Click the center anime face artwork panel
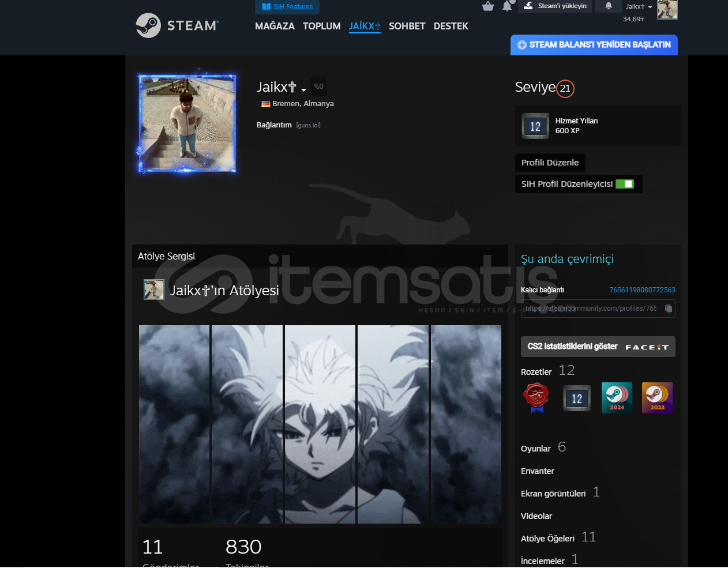The height and width of the screenshot is (568, 728). click(x=320, y=424)
